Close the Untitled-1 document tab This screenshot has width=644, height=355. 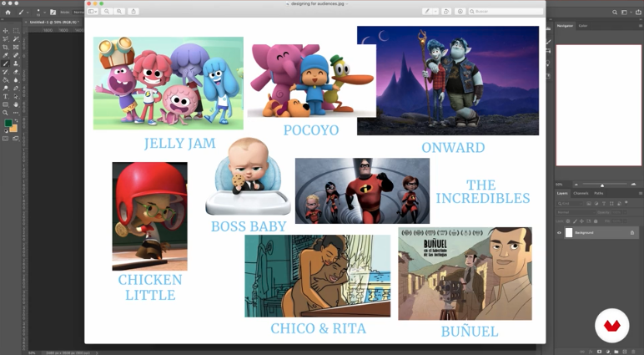coord(27,23)
